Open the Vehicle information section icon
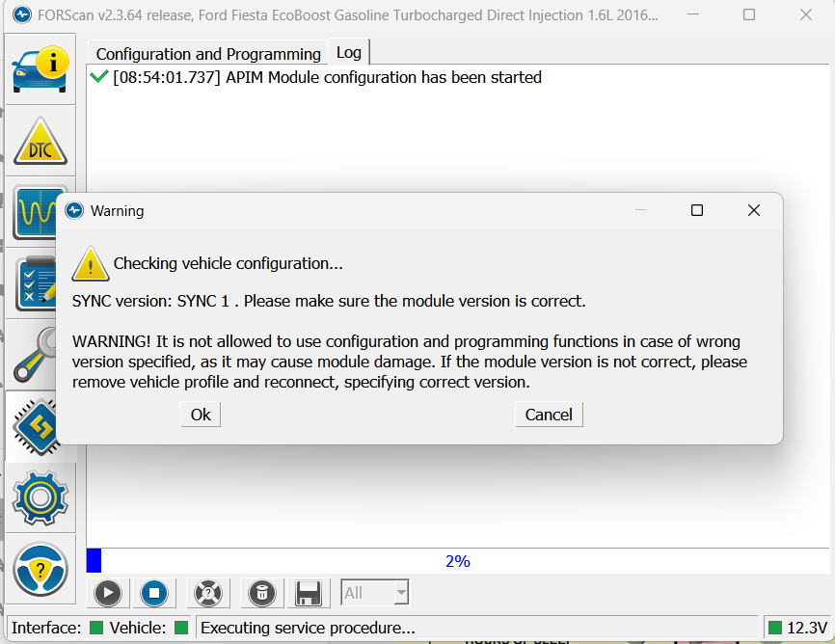Image resolution: width=835 pixels, height=644 pixels. 40,69
